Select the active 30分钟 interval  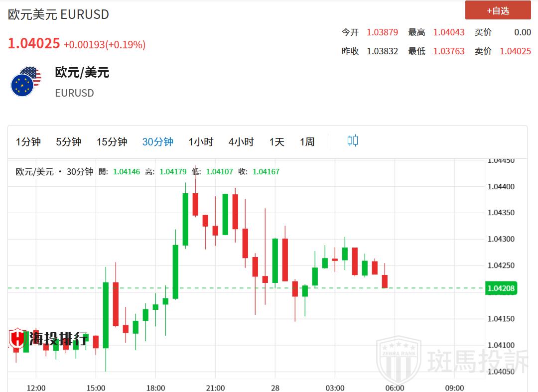(158, 142)
